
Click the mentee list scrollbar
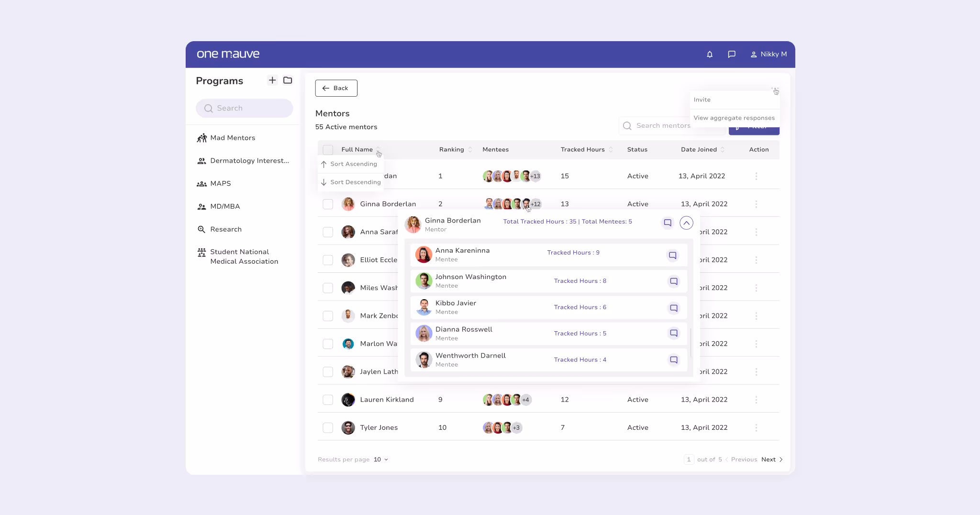(x=690, y=342)
